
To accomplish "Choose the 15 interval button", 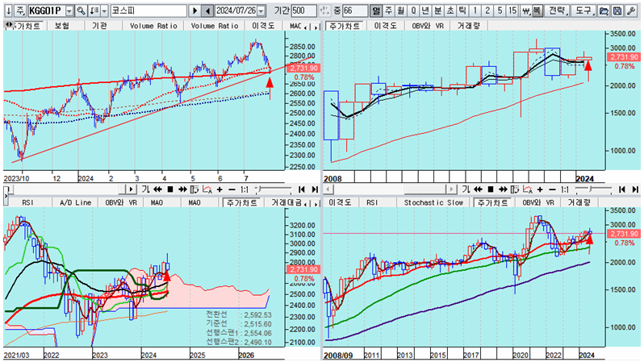I will [512, 10].
